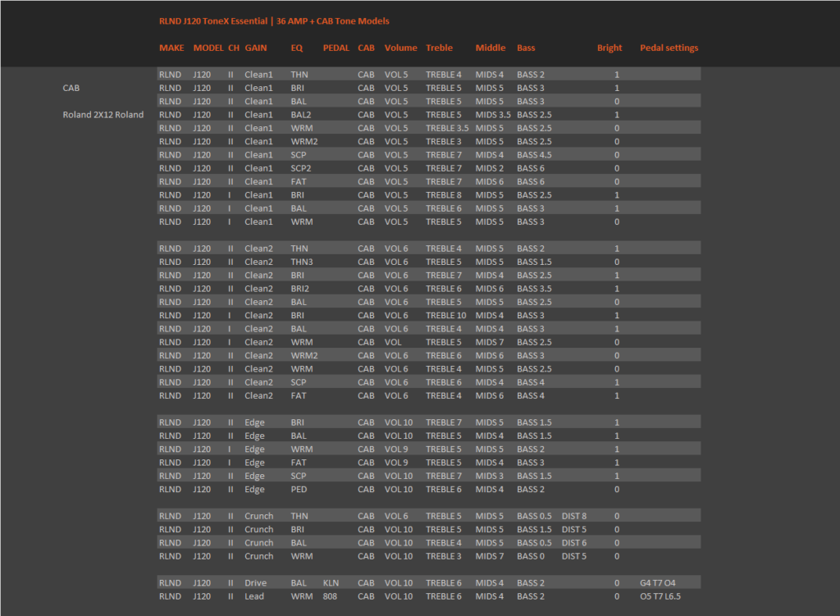Image resolution: width=840 pixels, height=616 pixels.
Task: Click the DIST 8 cell
Action: [573, 517]
